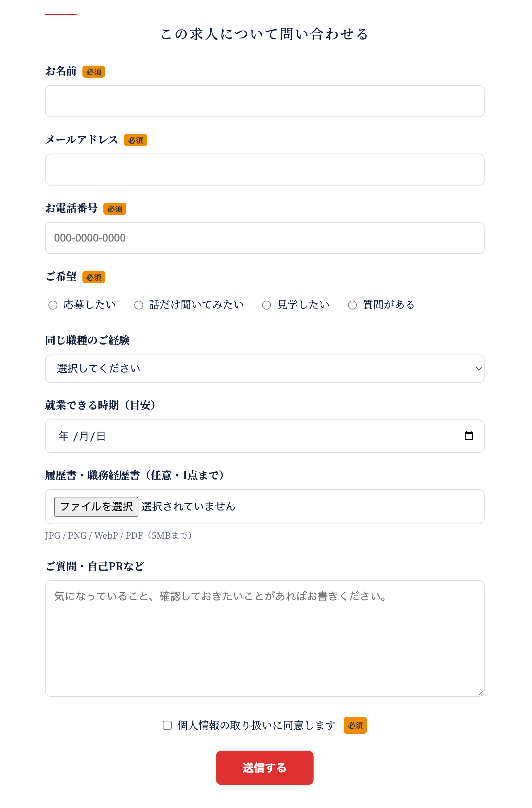Click the 年 /月/日 date field
The width and height of the screenshot is (532, 808).
coord(264,436)
